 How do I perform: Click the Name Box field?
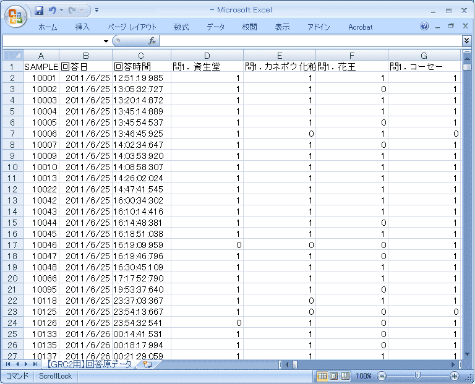click(53, 41)
